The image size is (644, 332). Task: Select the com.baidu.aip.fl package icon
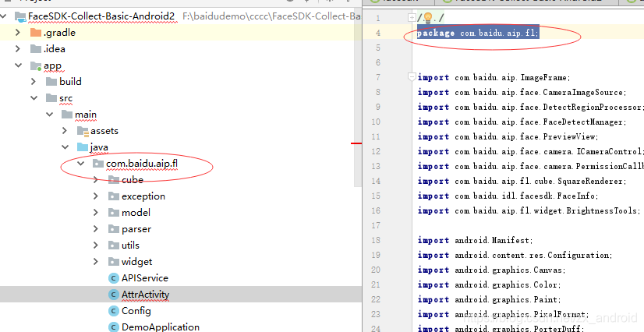tap(97, 164)
